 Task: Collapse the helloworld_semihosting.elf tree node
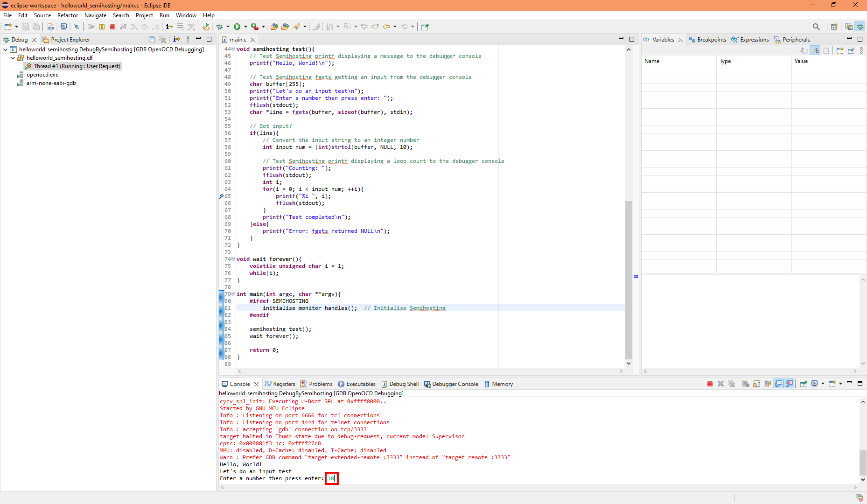(13, 58)
